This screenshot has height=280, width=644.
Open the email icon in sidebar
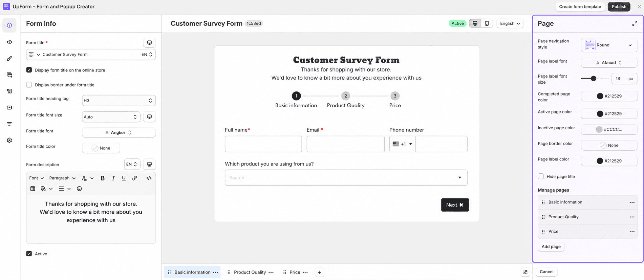[9, 108]
